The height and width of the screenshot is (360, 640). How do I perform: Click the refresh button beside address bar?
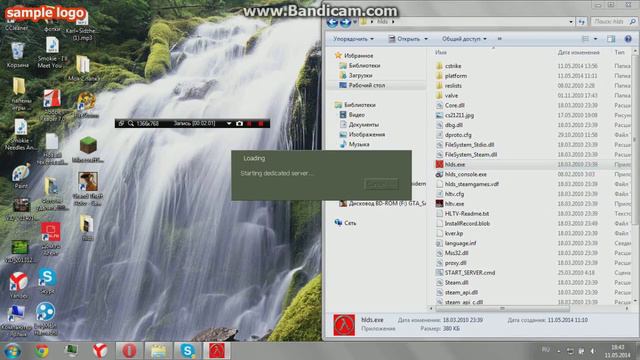[x=581, y=22]
